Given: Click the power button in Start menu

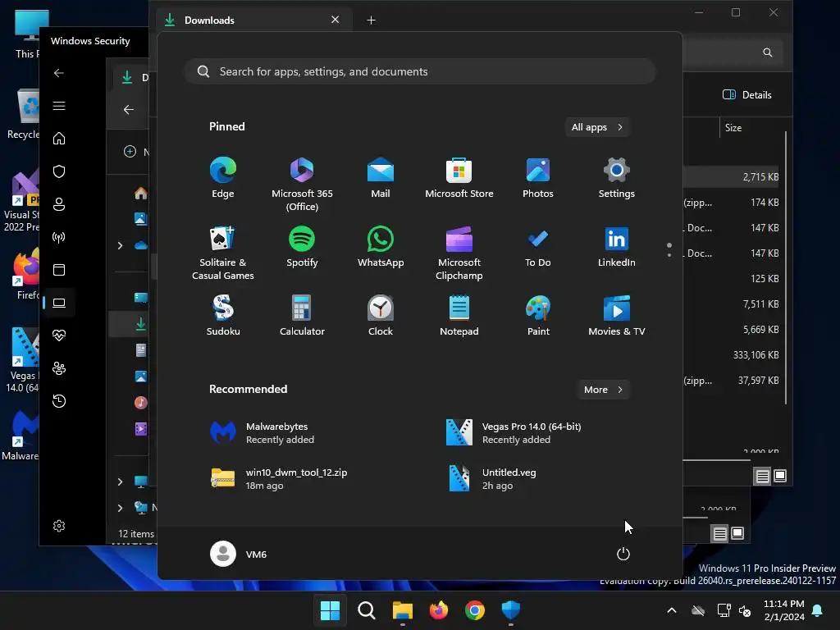Looking at the screenshot, I should pos(623,554).
